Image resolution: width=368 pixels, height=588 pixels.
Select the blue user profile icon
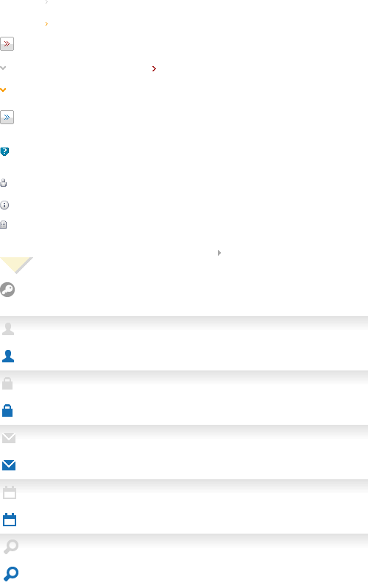[x=8, y=356]
